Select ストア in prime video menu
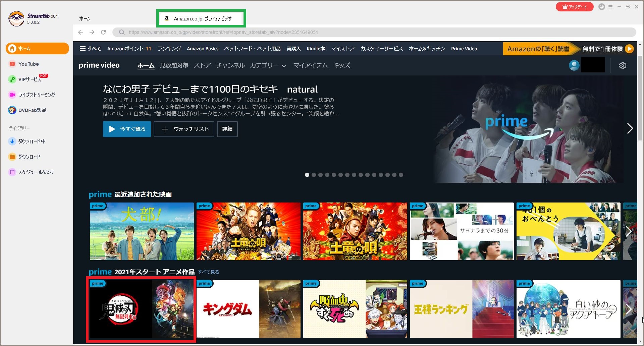Screen dimensions: 644x346 pos(202,65)
